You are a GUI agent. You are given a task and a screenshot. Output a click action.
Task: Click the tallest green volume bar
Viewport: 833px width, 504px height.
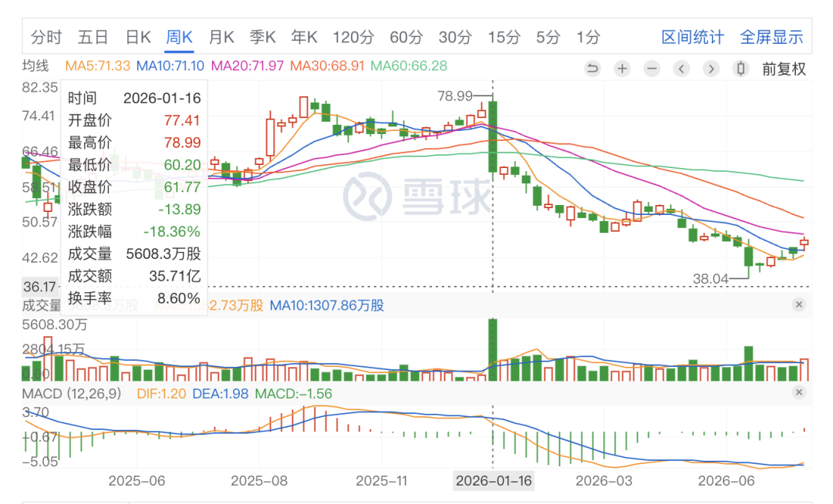pyautogui.click(x=492, y=350)
